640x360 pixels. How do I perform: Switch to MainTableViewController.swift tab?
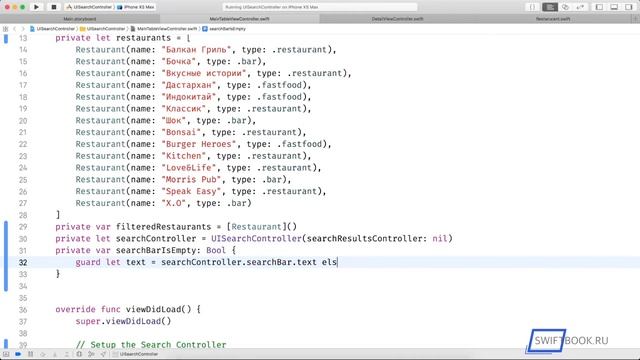(x=240, y=19)
